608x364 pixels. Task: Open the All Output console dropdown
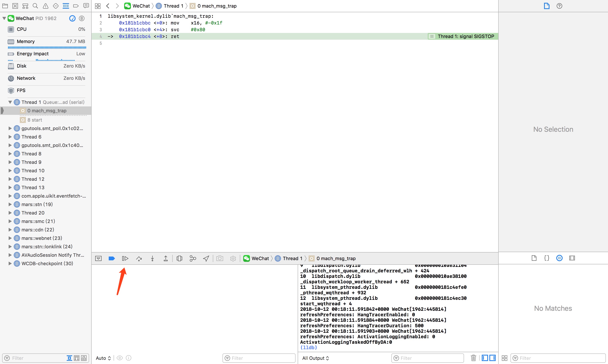pos(315,358)
